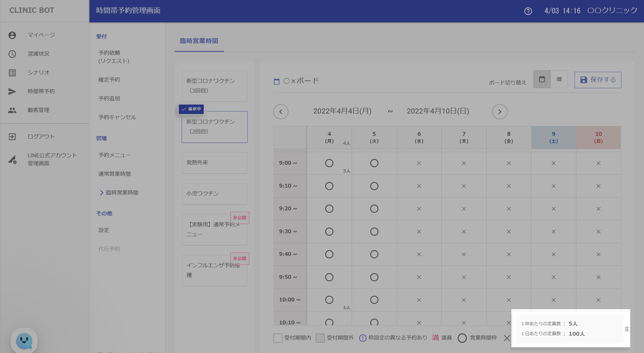This screenshot has width=644, height=353.
Task: Select the 臨時営業時間 tab
Action: [x=199, y=41]
